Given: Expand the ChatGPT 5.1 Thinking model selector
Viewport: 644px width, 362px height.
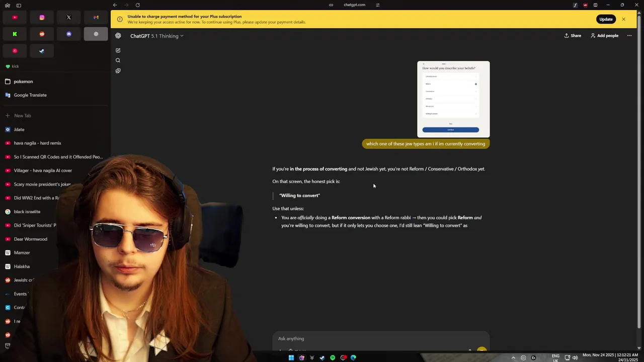Looking at the screenshot, I should (x=157, y=36).
